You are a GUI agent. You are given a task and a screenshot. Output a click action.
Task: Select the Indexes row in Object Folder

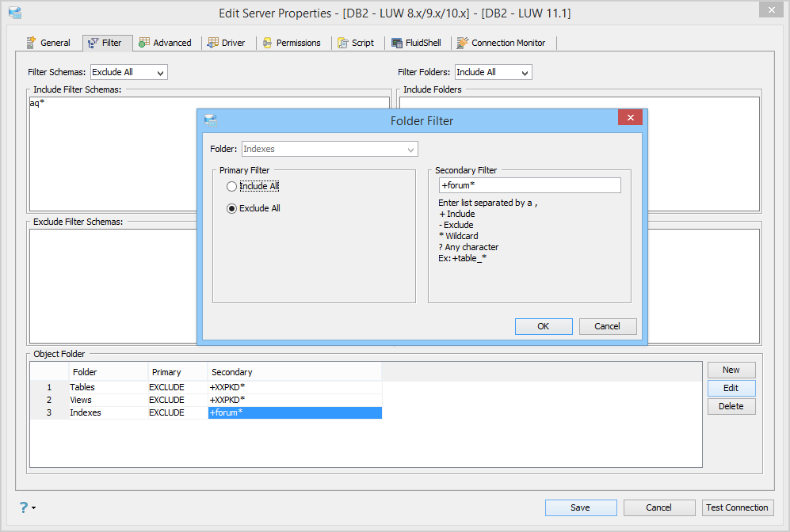pos(205,412)
